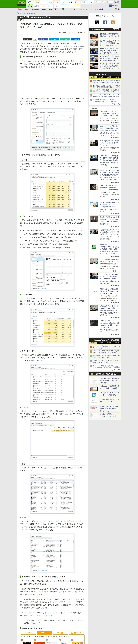This screenshot has width=138, height=644.
Task: Go to Webブラウザー category
Action: (x=54, y=9)
